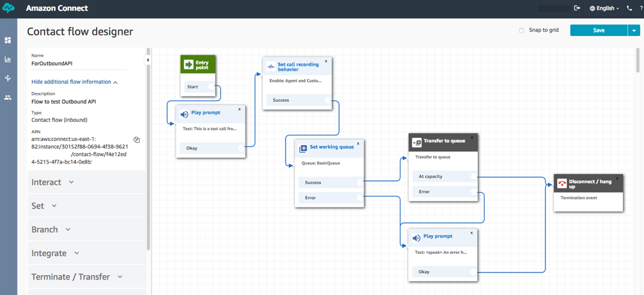Open the Save button dropdown arrow
Viewport: 644px width, 295px height.
point(634,30)
